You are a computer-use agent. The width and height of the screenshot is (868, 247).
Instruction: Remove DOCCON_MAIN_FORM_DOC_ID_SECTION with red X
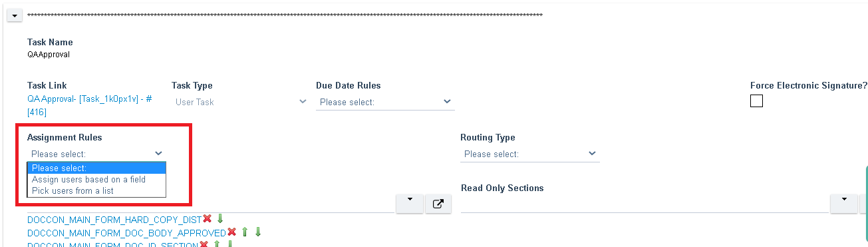click(204, 245)
